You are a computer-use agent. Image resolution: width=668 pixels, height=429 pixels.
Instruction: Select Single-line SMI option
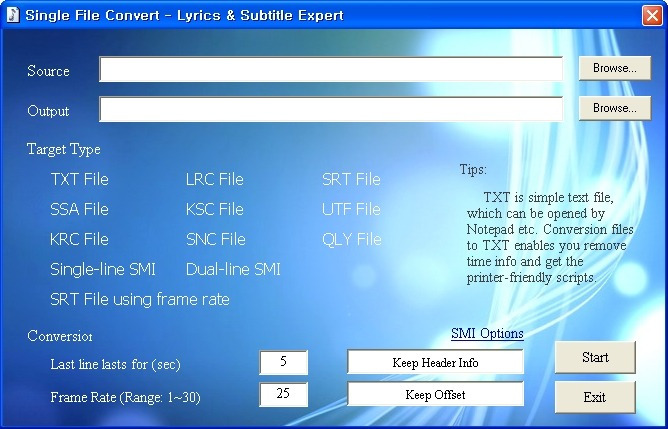coord(103,269)
